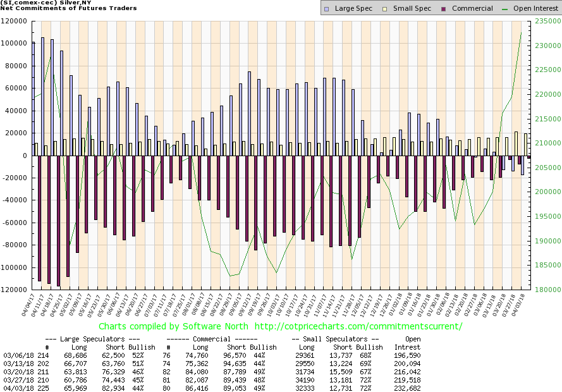The width and height of the screenshot is (562, 392).
Task: Click the Open Interest line's final peak
Action: (x=521, y=33)
